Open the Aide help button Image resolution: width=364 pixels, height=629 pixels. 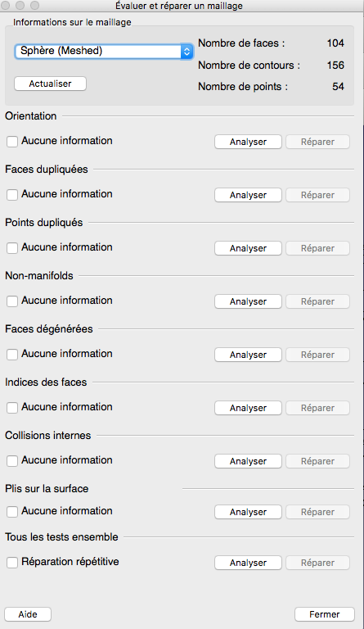tap(28, 614)
